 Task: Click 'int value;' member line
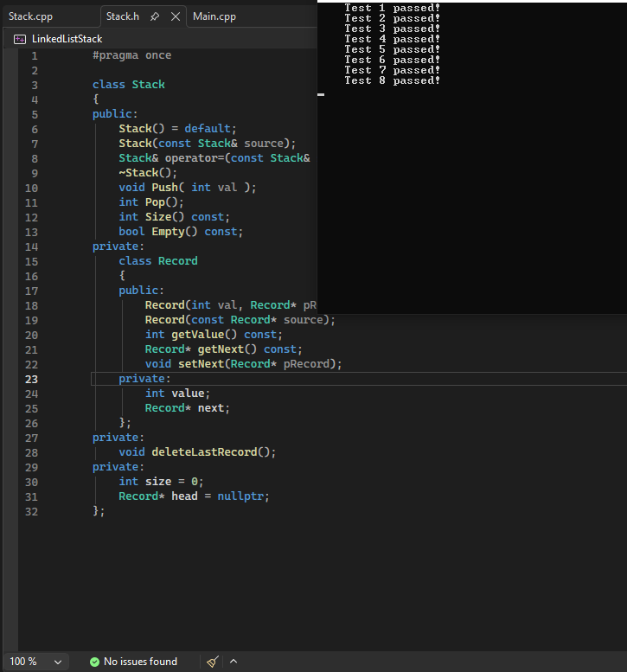coord(177,394)
